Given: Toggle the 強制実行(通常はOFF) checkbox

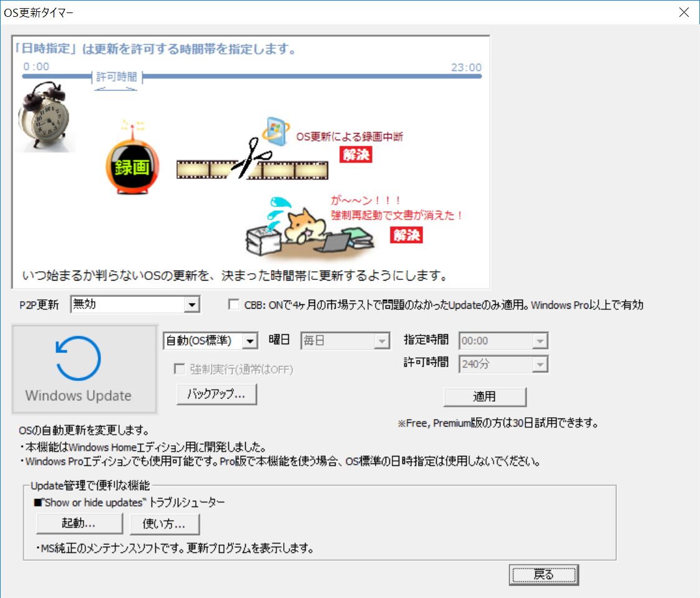Looking at the screenshot, I should point(180,369).
